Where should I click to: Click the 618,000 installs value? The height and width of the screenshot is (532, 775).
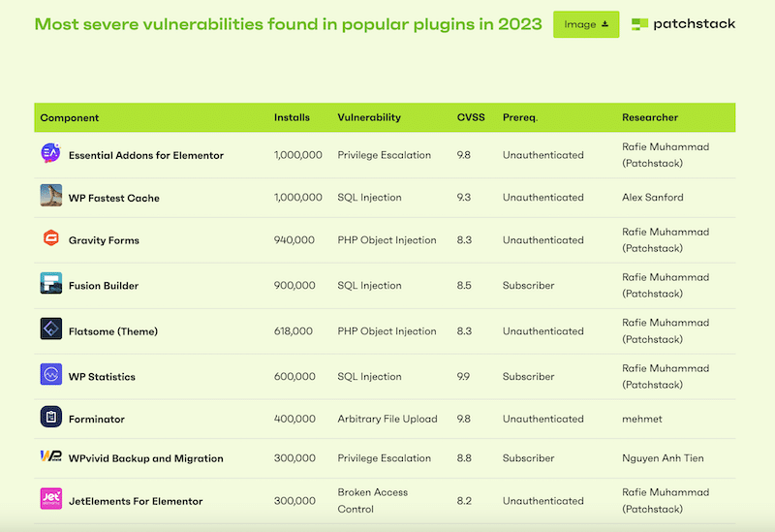[294, 330]
